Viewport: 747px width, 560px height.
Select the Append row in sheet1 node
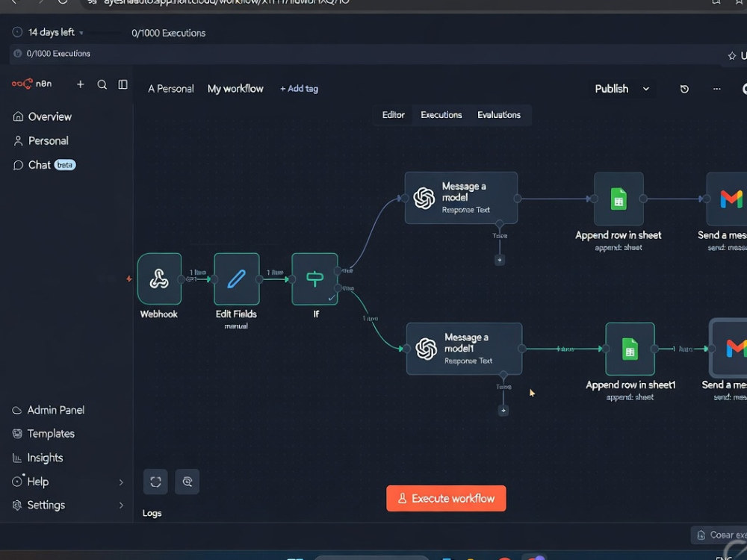coord(630,349)
